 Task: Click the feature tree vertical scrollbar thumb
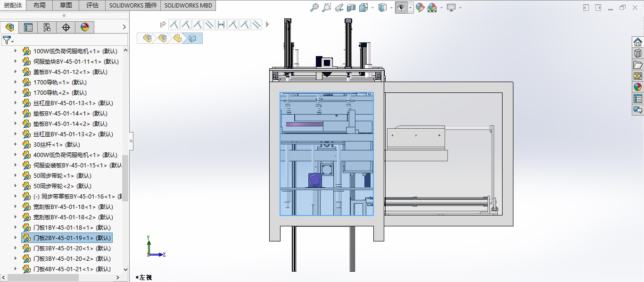[x=125, y=178]
